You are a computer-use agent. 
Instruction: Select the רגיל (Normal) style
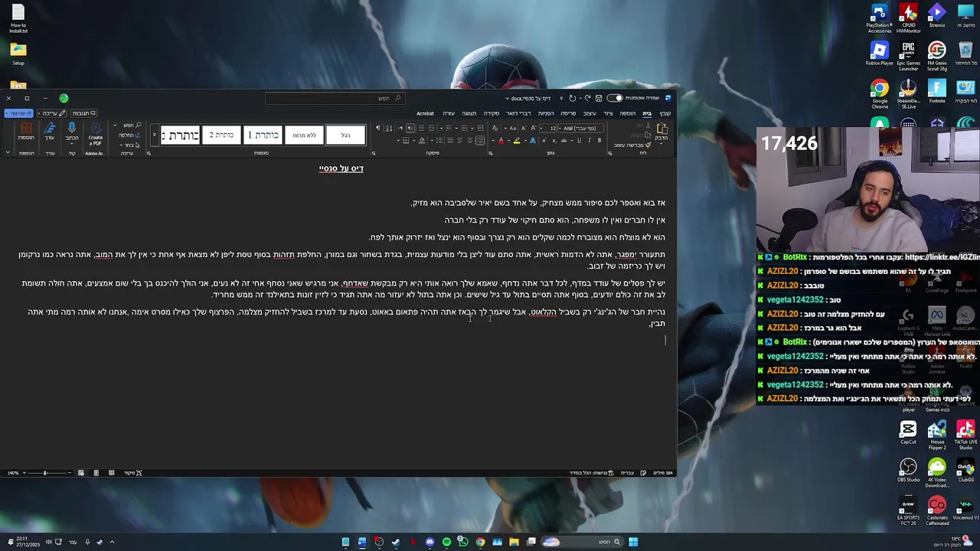[345, 135]
